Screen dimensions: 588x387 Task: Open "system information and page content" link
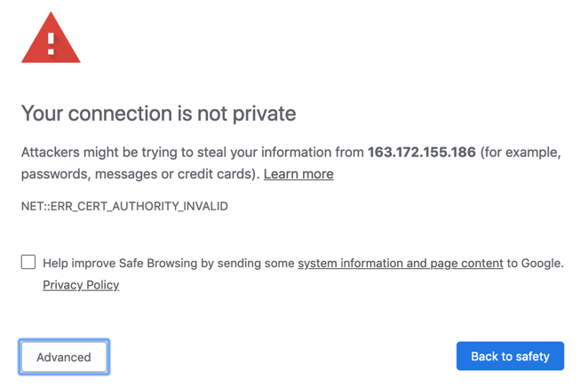coord(401,263)
